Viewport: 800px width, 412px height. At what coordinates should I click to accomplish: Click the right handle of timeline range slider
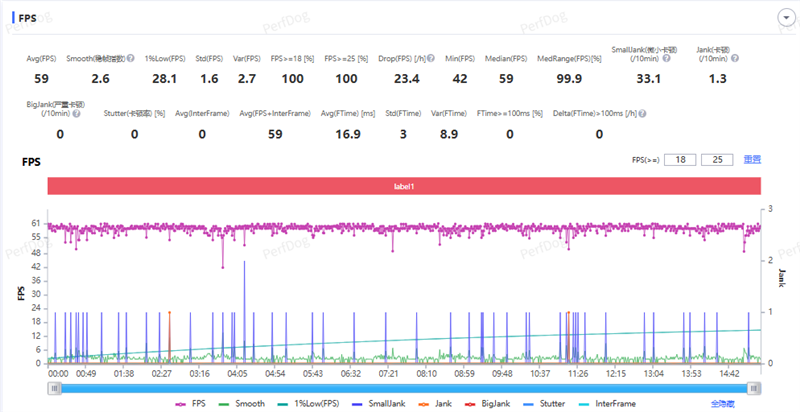coord(755,387)
